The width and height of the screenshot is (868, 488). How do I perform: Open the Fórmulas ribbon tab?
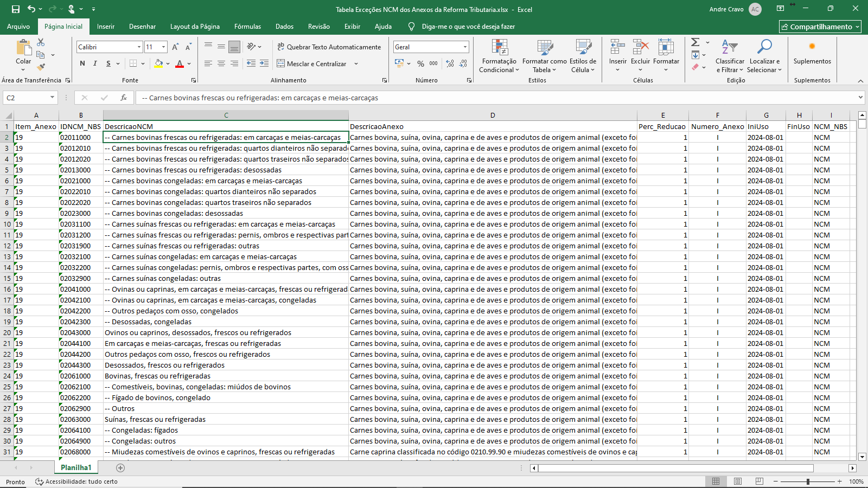[247, 27]
